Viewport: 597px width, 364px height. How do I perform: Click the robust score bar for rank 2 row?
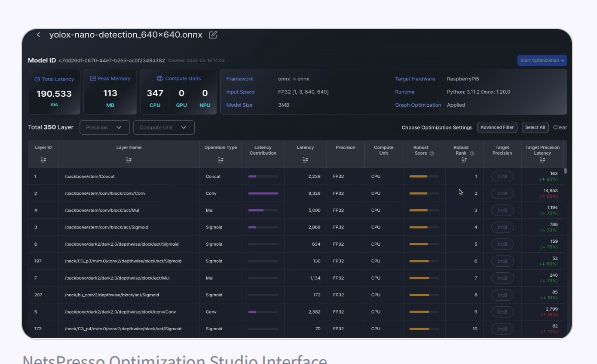point(424,193)
